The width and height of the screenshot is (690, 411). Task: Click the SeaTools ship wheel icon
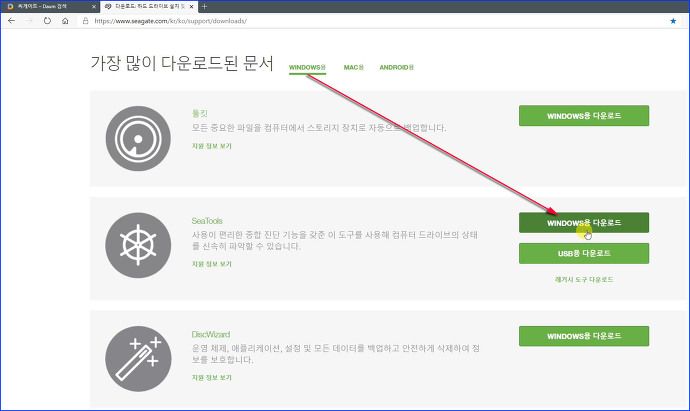tap(138, 245)
